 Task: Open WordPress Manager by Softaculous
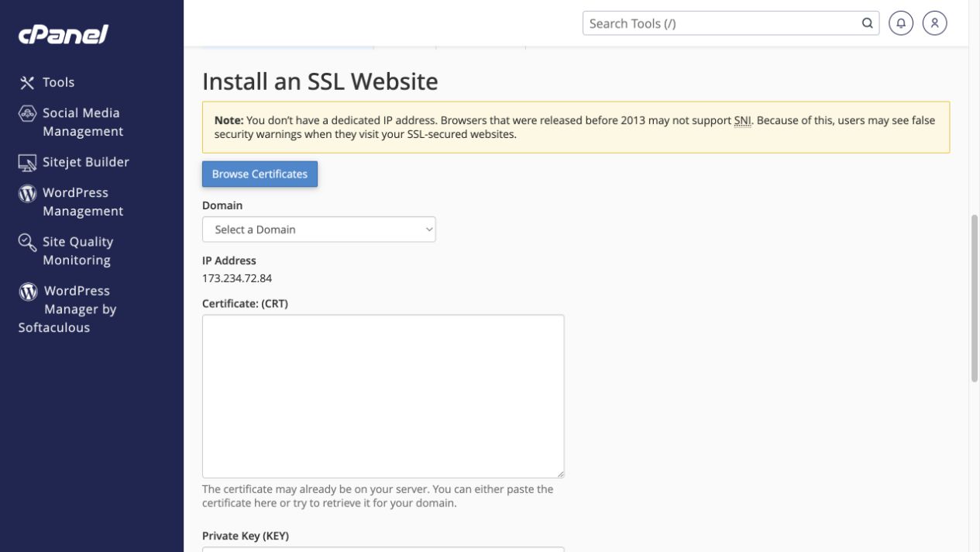tap(68, 309)
